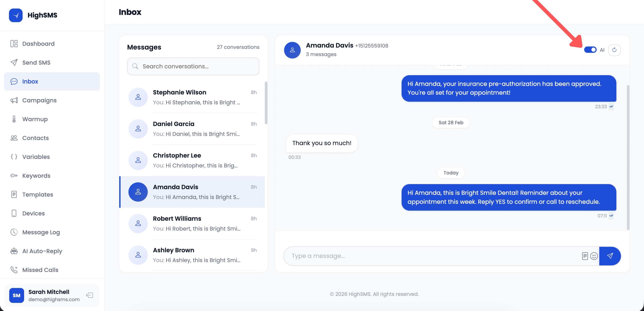
Task: Click the Missed Calls phone icon
Action: pyautogui.click(x=14, y=270)
